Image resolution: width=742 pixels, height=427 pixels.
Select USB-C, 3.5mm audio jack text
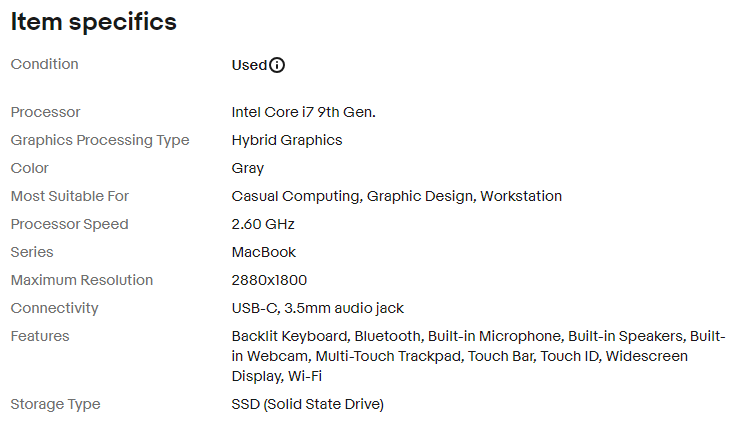pos(318,308)
